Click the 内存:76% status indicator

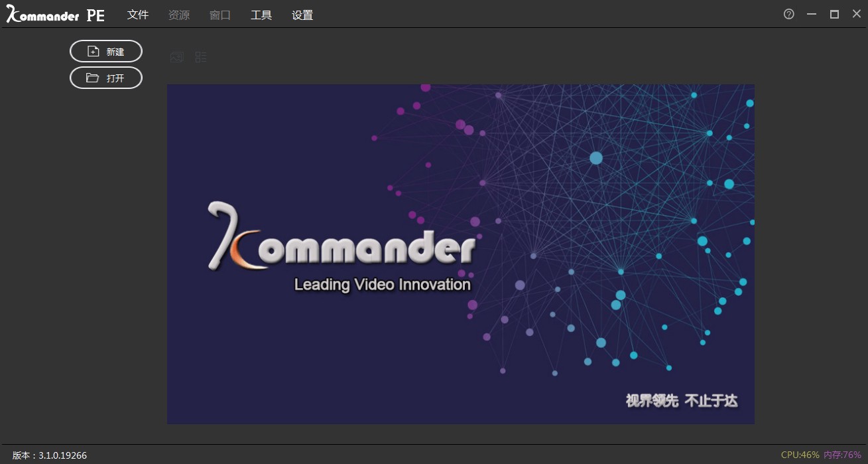pos(843,455)
